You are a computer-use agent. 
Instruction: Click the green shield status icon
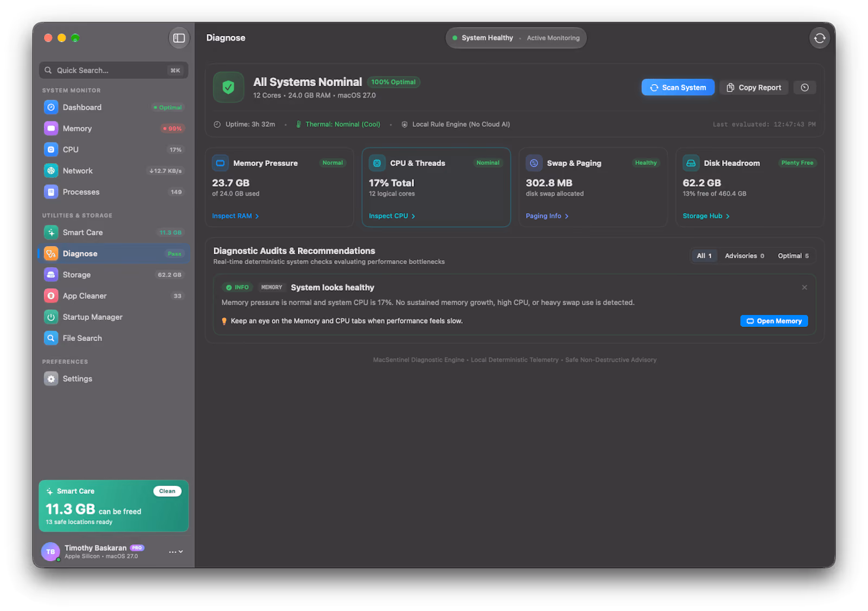pyautogui.click(x=228, y=87)
